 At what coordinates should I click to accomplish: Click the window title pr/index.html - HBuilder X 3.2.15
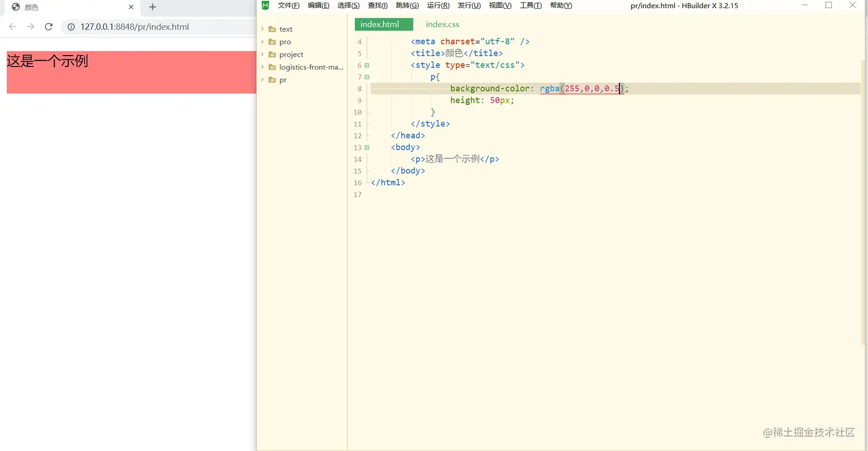684,5
